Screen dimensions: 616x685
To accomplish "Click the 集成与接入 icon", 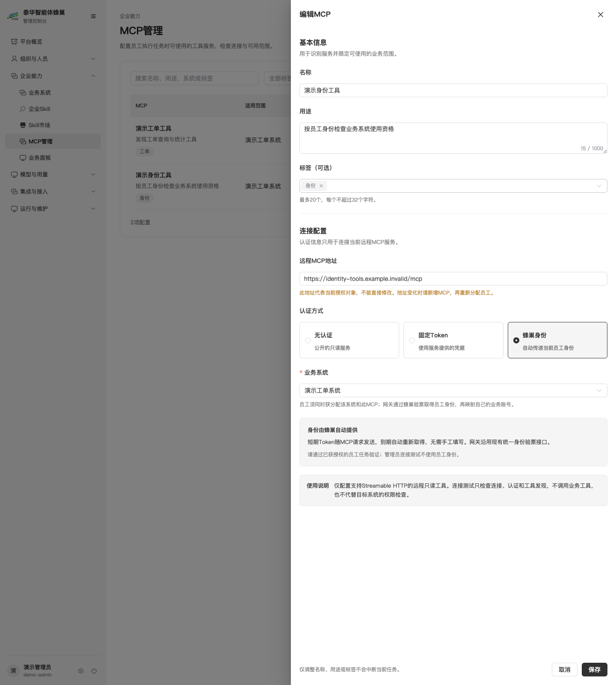I will coord(14,191).
